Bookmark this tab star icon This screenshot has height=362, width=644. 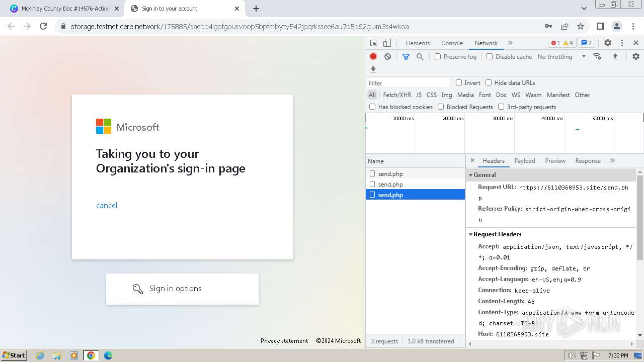(x=581, y=27)
